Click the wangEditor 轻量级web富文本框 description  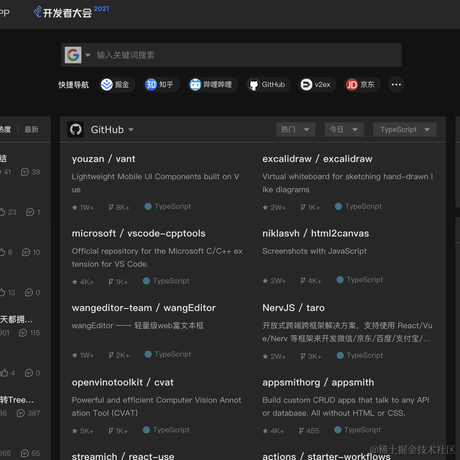coord(137,326)
